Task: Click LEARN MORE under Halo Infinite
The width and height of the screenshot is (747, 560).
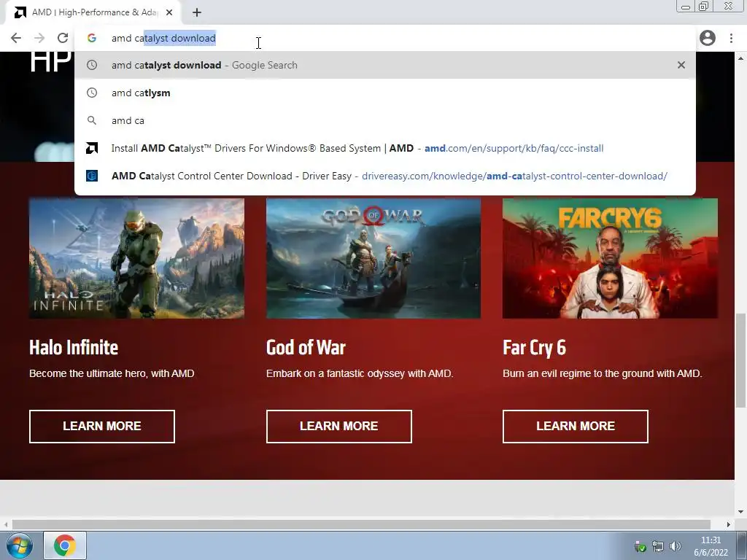Action: pyautogui.click(x=102, y=426)
